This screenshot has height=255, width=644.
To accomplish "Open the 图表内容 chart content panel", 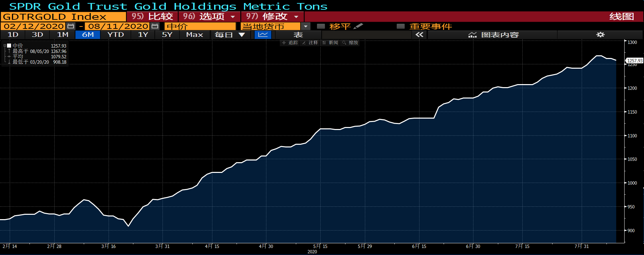I will tap(493, 35).
